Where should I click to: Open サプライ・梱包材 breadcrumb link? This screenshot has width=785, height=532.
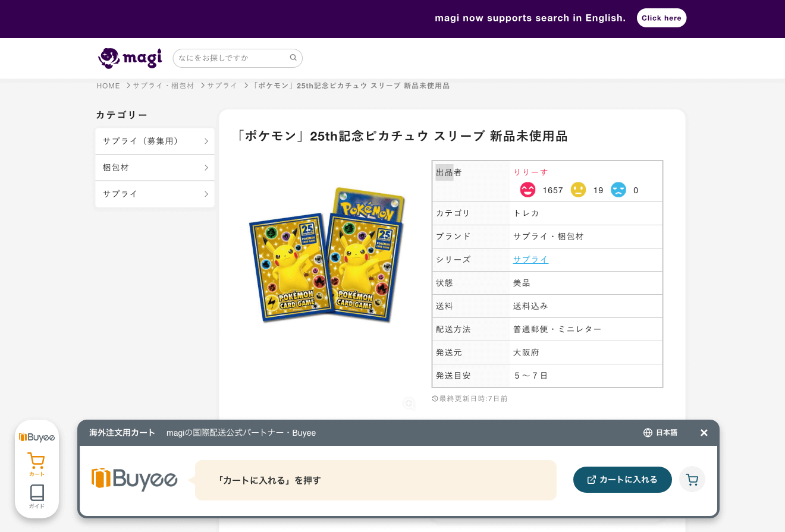coord(164,86)
